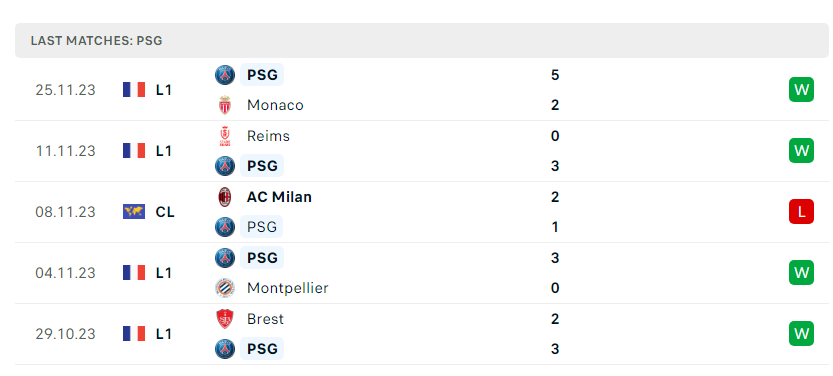Image resolution: width=833 pixels, height=376 pixels.
Task: Click the Reims club crest icon
Action: pyautogui.click(x=225, y=136)
